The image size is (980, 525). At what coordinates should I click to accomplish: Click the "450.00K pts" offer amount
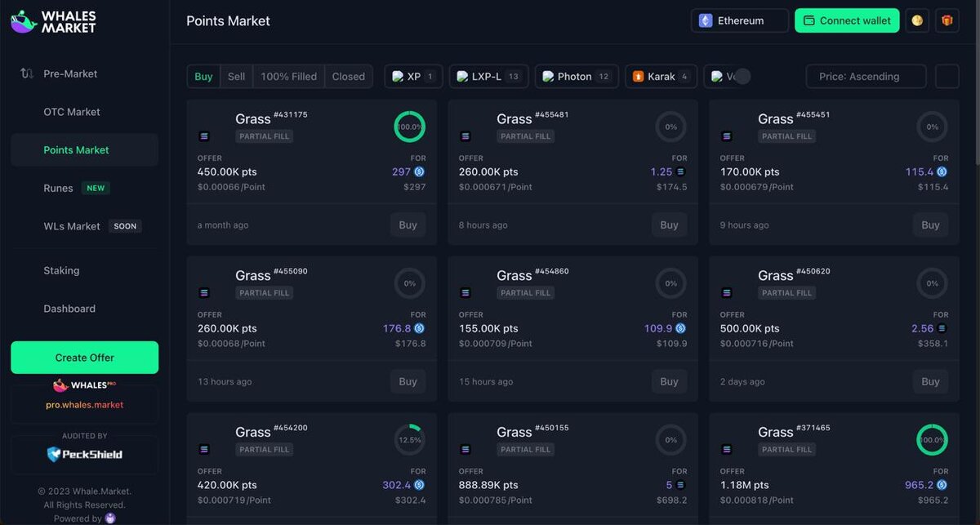[227, 171]
